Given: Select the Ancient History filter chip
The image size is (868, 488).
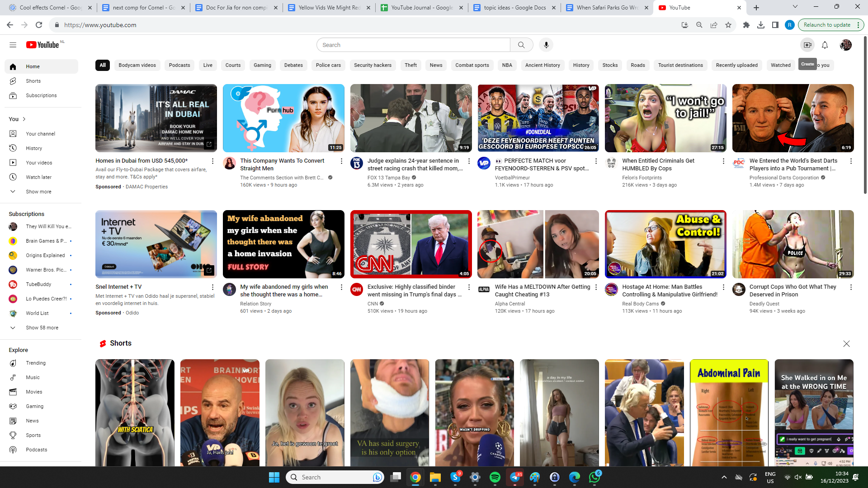Looking at the screenshot, I should (x=542, y=65).
